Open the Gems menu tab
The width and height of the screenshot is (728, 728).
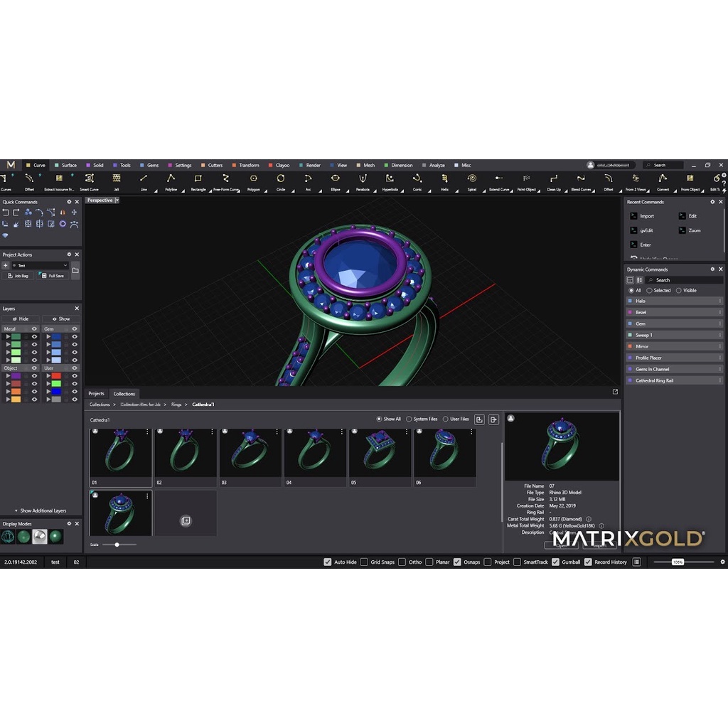click(x=149, y=165)
